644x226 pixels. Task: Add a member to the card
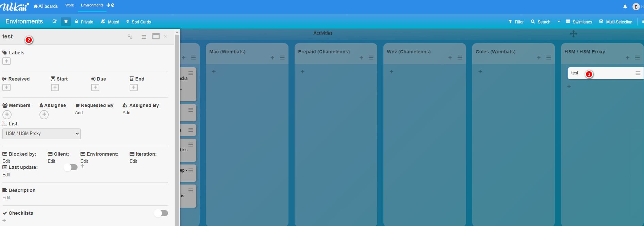pyautogui.click(x=7, y=115)
